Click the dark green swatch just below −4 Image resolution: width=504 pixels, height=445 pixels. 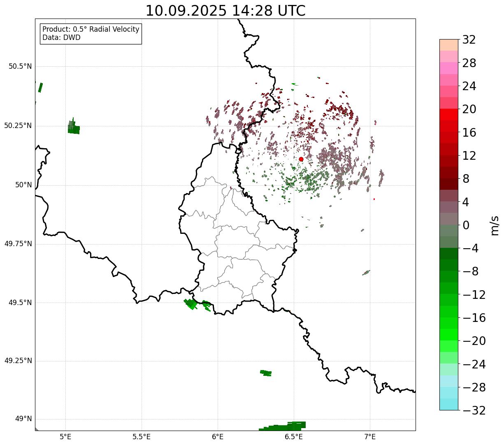pyautogui.click(x=449, y=254)
